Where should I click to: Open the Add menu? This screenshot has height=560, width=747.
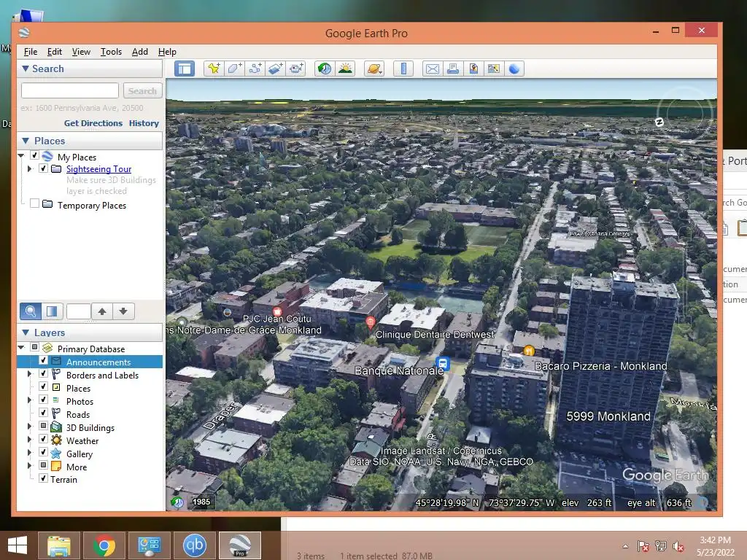[x=139, y=52]
